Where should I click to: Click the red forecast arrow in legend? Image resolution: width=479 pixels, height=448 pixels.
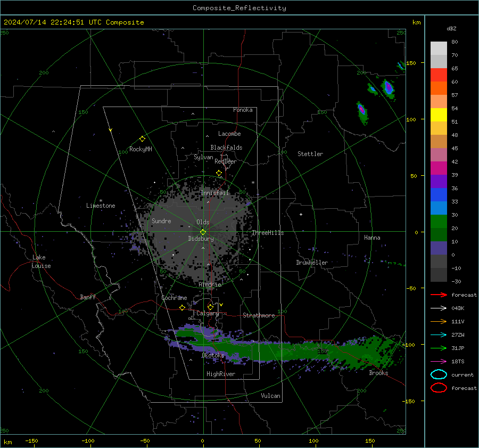[439, 295]
